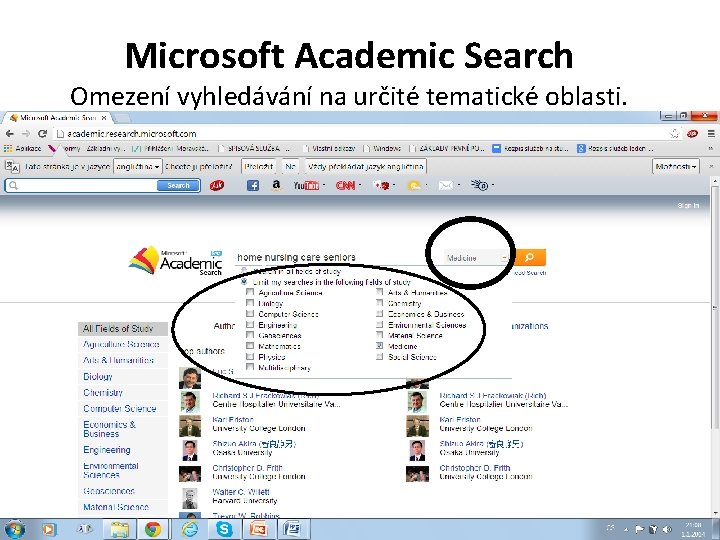Viewport: 720px width, 540px height.
Task: Check the Chemistry checkbox in field list
Action: (380, 303)
